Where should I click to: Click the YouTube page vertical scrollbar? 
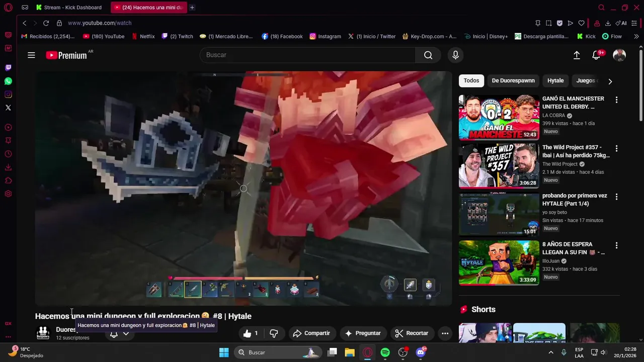point(640,85)
